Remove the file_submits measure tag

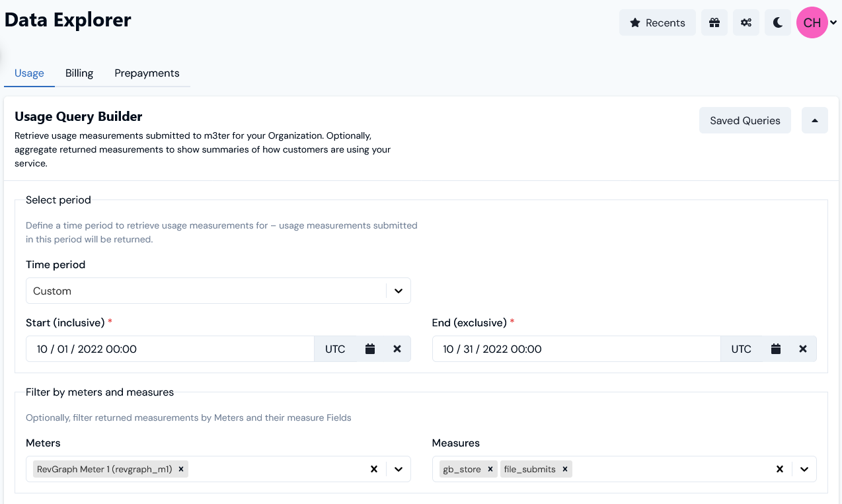click(x=564, y=469)
